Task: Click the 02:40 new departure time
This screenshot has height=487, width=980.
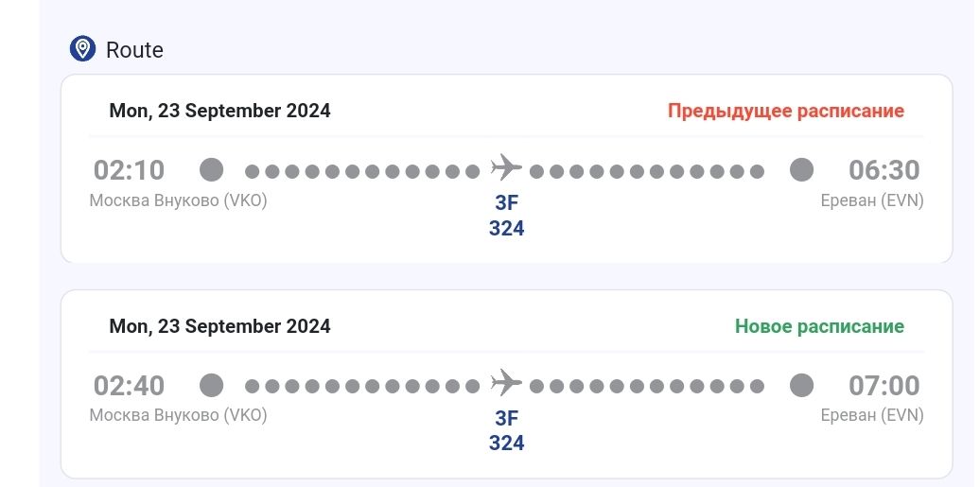Action: coord(129,386)
